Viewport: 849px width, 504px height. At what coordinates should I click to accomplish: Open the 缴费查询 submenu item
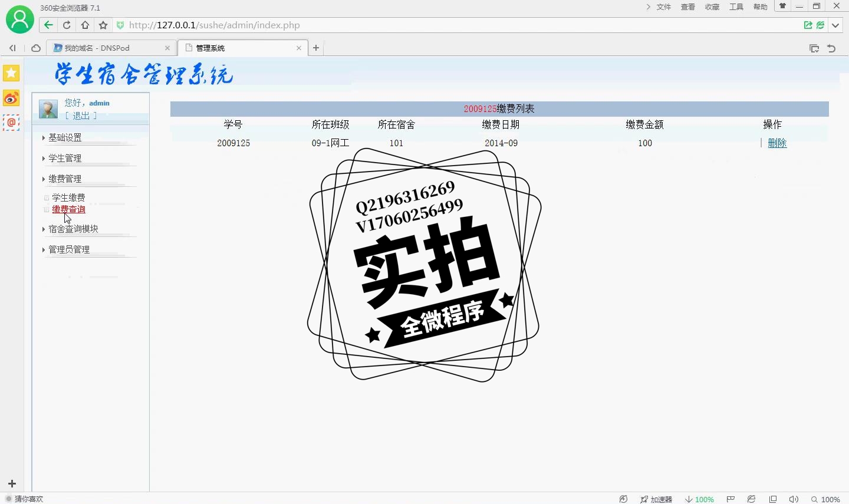coord(68,209)
